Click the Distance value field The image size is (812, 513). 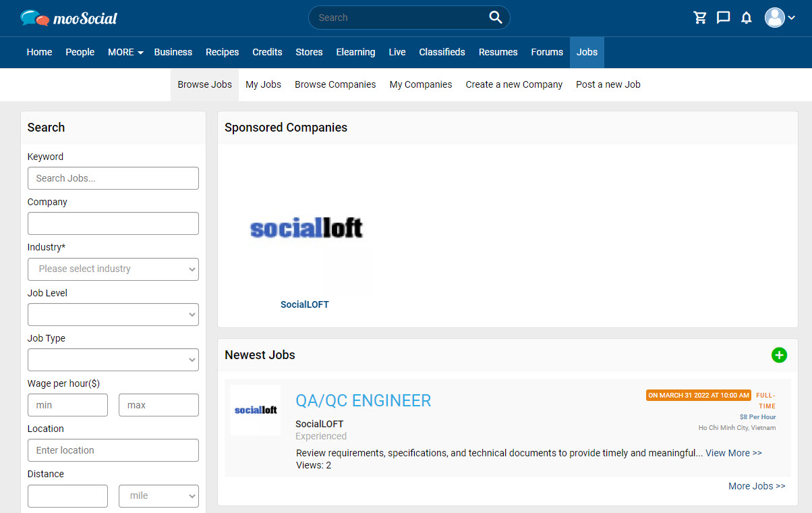click(x=67, y=495)
